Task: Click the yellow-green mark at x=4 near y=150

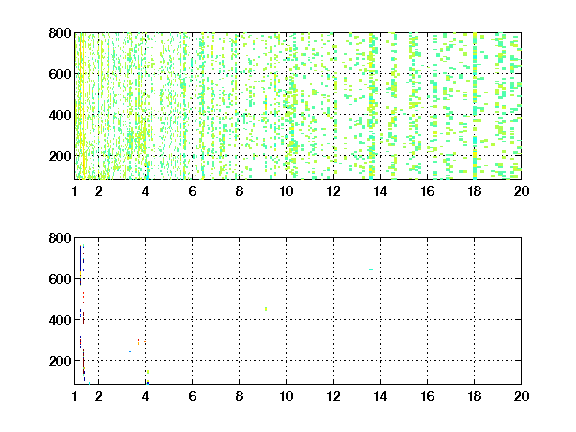Action: click(x=148, y=372)
